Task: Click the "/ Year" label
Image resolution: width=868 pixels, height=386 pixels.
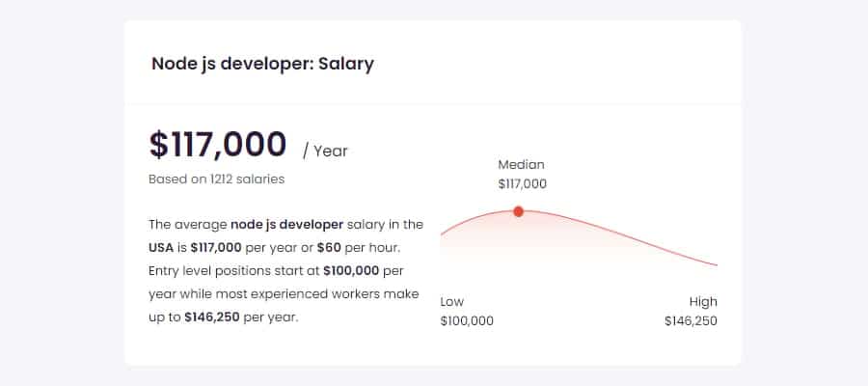Action: [x=325, y=151]
